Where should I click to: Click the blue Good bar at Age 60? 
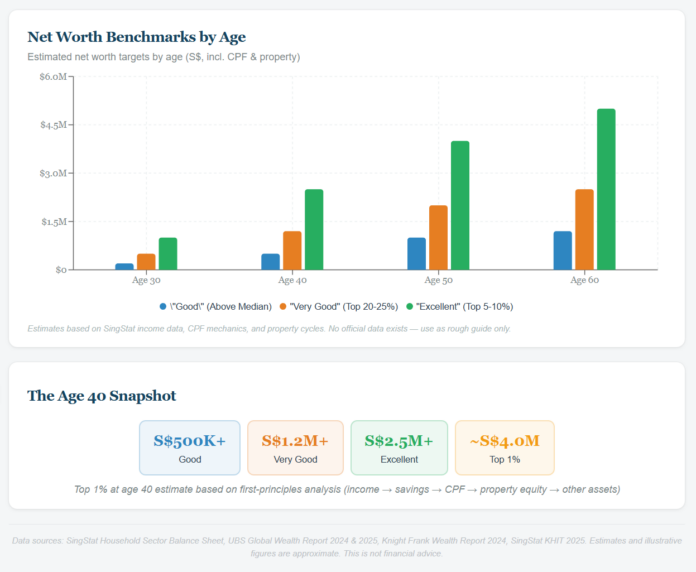click(562, 250)
